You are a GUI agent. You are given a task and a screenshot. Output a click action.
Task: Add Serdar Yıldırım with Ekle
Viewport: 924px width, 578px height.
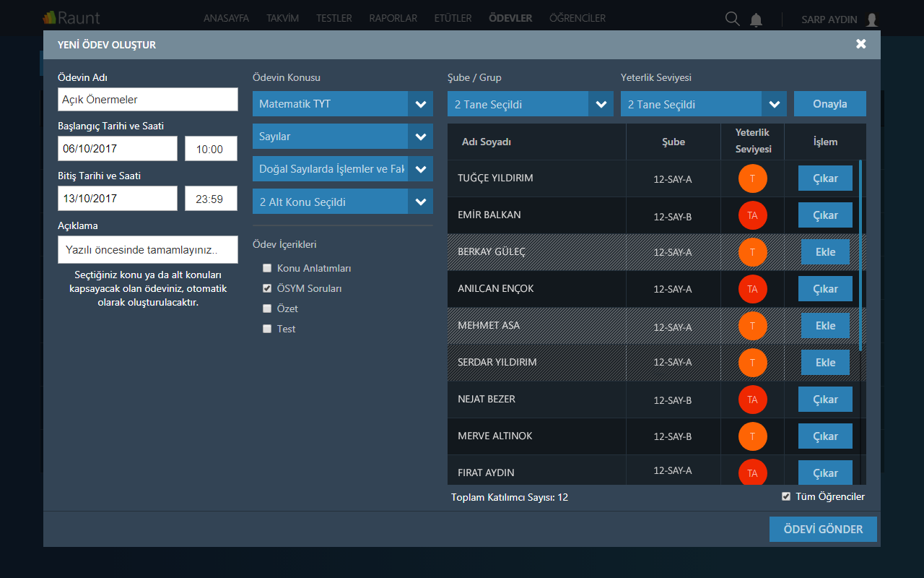click(x=825, y=363)
